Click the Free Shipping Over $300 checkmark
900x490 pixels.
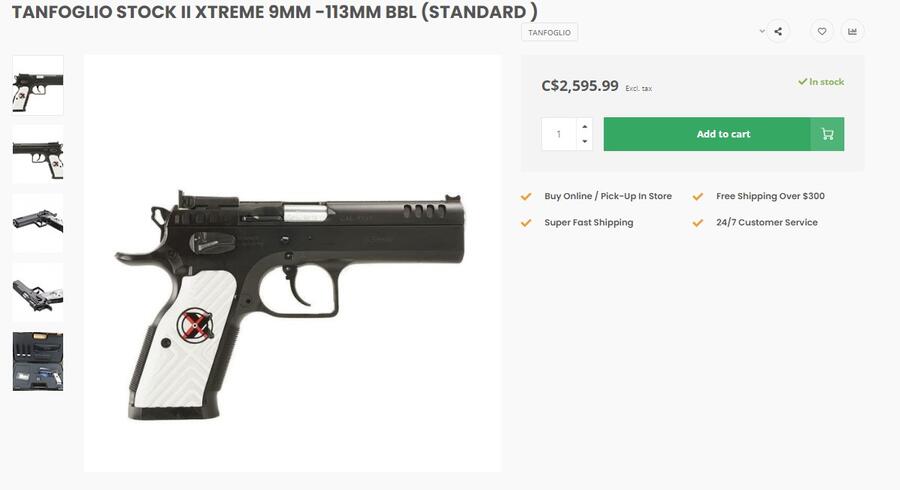[x=698, y=197]
